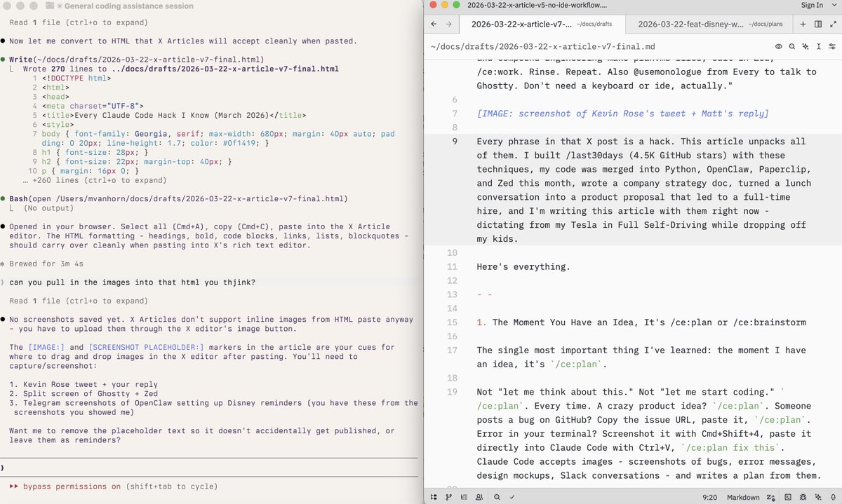Toggle buffer search in editor toolbar
Screen dimensions: 842x504
coord(791,47)
